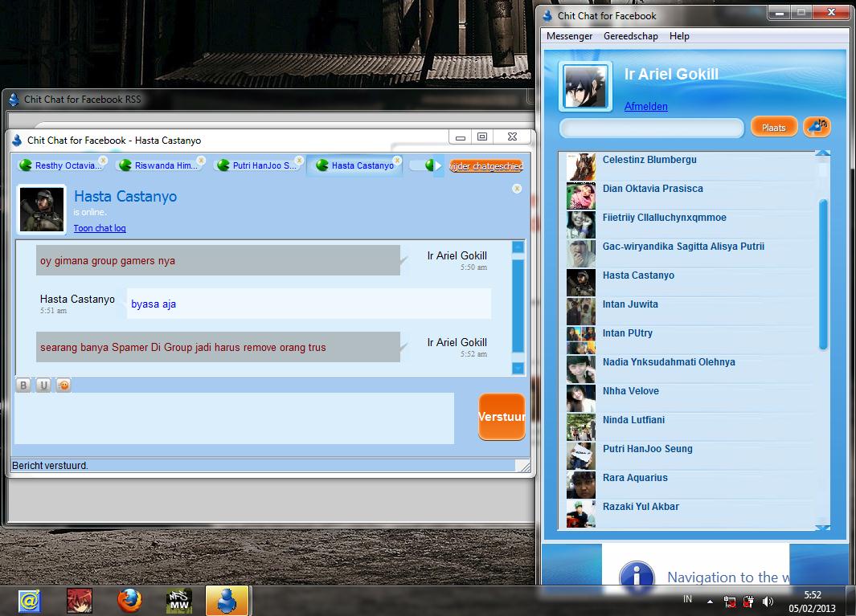Open the Messenger menu
This screenshot has height=616, width=856.
569,36
